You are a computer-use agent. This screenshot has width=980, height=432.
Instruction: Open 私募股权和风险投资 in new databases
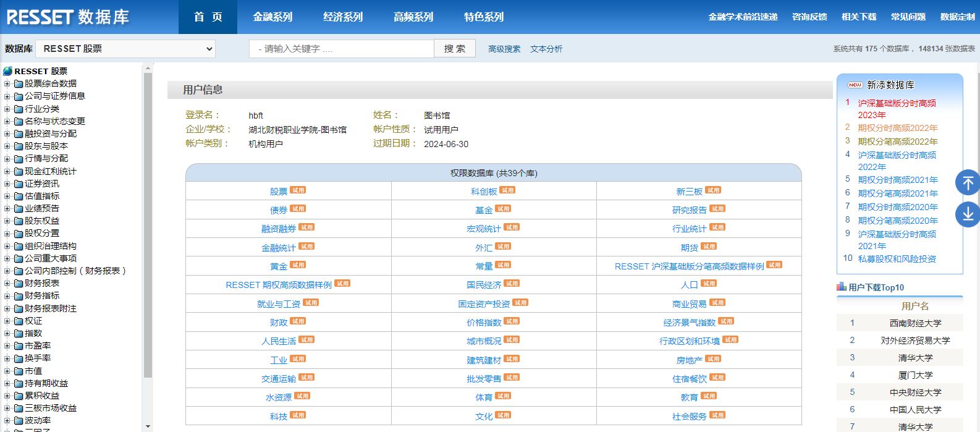(x=897, y=259)
